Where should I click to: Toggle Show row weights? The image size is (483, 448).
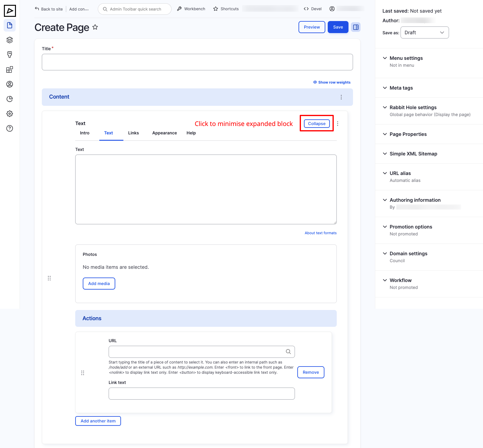tap(332, 82)
